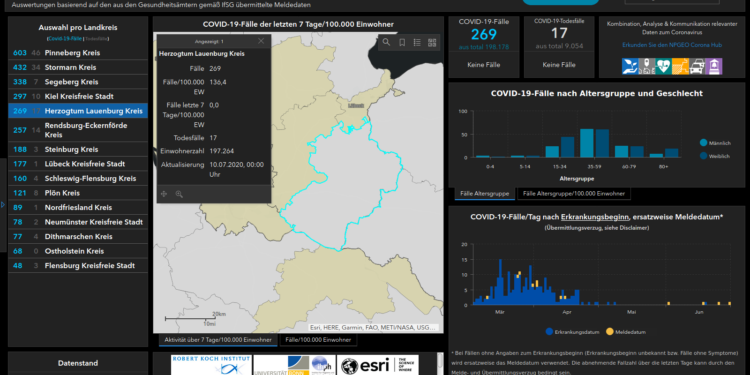The width and height of the screenshot is (750, 375).
Task: Toggle Männlich legend entry
Action: click(x=715, y=143)
